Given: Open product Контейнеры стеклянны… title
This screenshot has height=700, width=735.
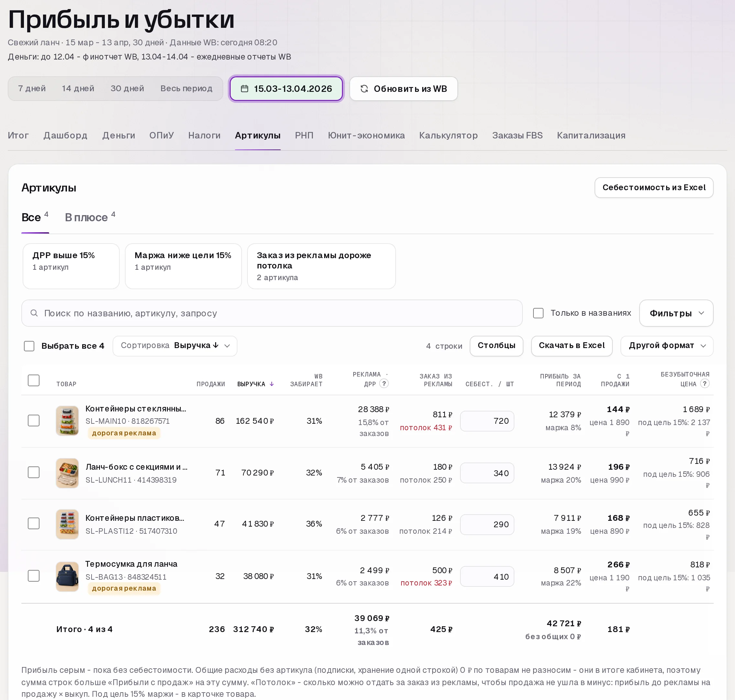Looking at the screenshot, I should click(136, 409).
